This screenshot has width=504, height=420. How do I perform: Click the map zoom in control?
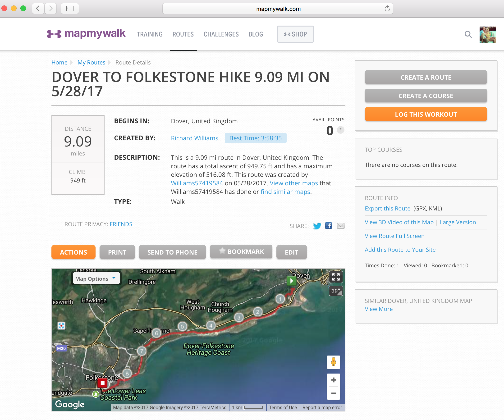click(x=333, y=380)
